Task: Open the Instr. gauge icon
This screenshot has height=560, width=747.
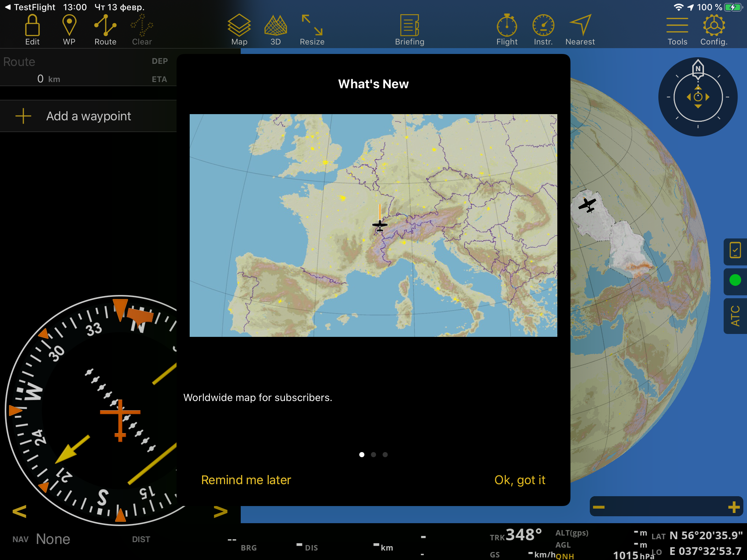Action: 543,30
